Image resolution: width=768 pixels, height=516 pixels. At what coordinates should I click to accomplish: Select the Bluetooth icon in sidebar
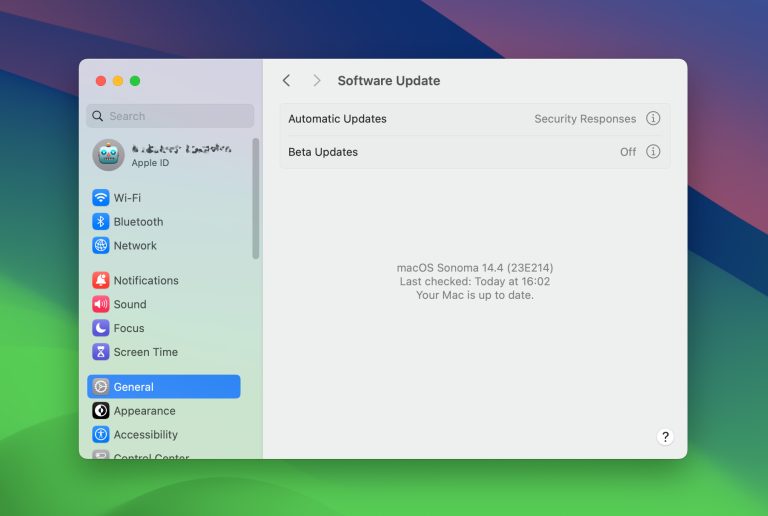point(101,222)
